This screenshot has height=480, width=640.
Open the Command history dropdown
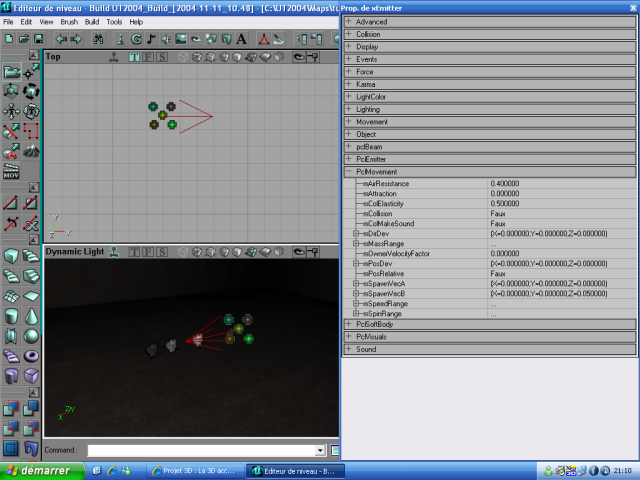321,451
